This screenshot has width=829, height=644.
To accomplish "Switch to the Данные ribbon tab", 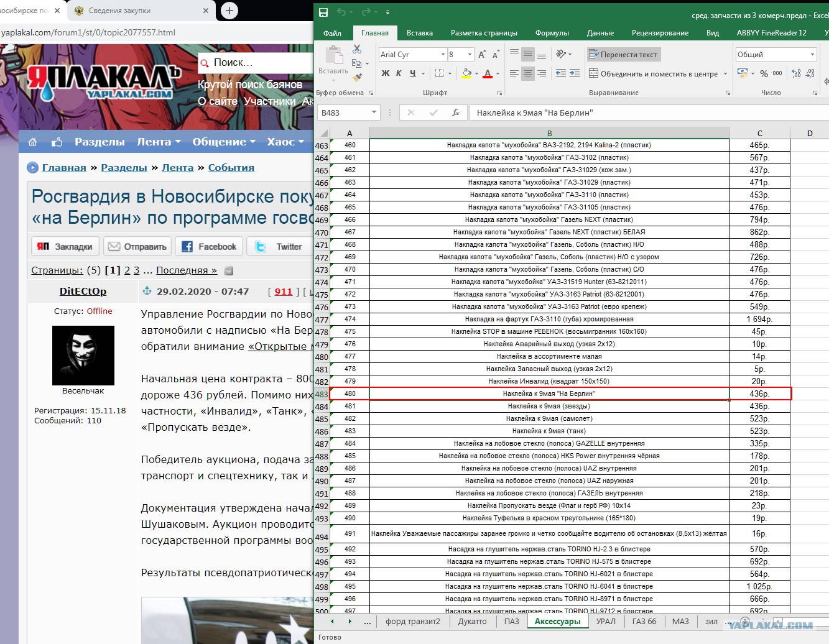I will point(600,33).
